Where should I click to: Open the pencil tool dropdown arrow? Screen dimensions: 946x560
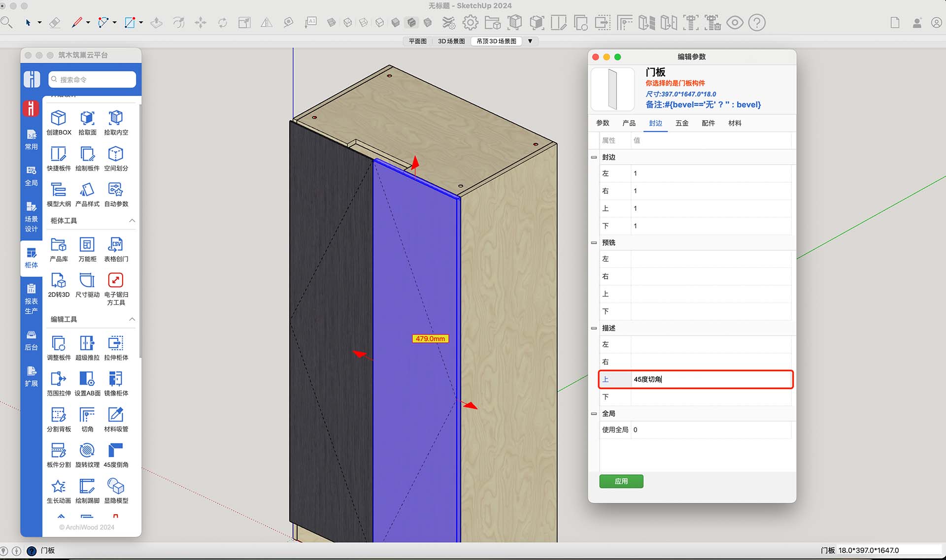pos(88,23)
